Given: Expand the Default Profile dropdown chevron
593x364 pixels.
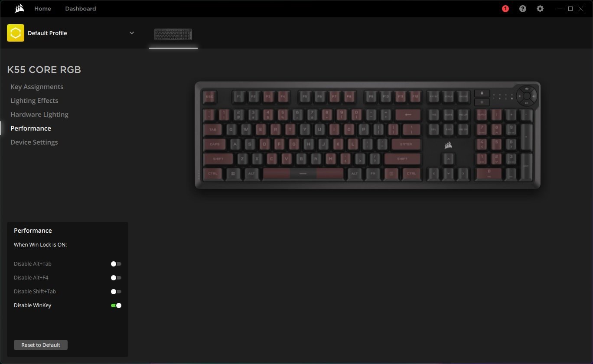Looking at the screenshot, I should tap(132, 33).
